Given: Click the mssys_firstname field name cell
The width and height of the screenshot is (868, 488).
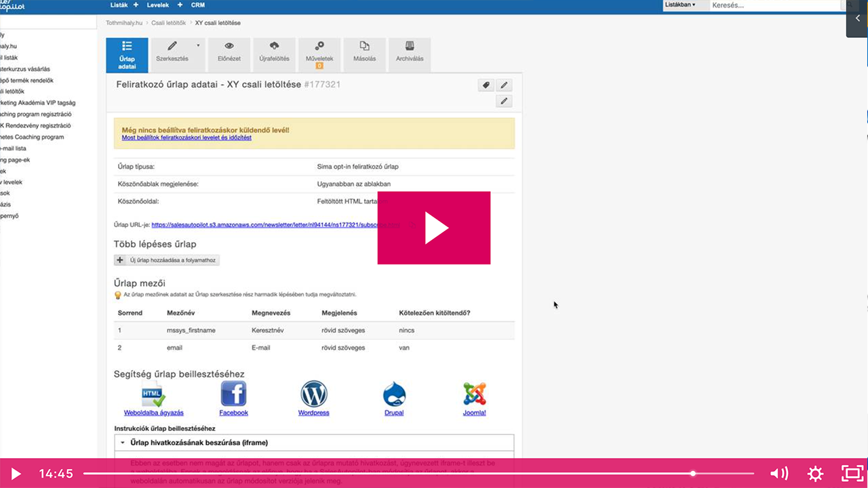Looking at the screenshot, I should [x=191, y=330].
